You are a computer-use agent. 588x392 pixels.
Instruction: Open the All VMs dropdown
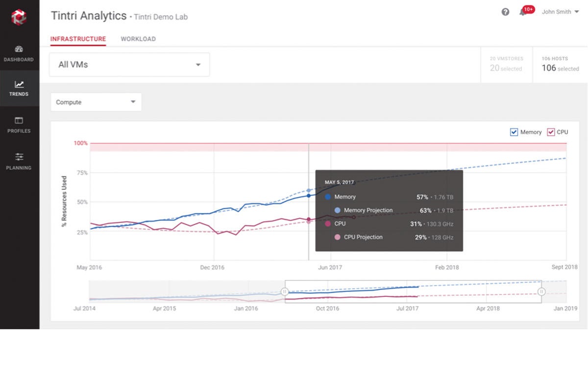pos(129,65)
